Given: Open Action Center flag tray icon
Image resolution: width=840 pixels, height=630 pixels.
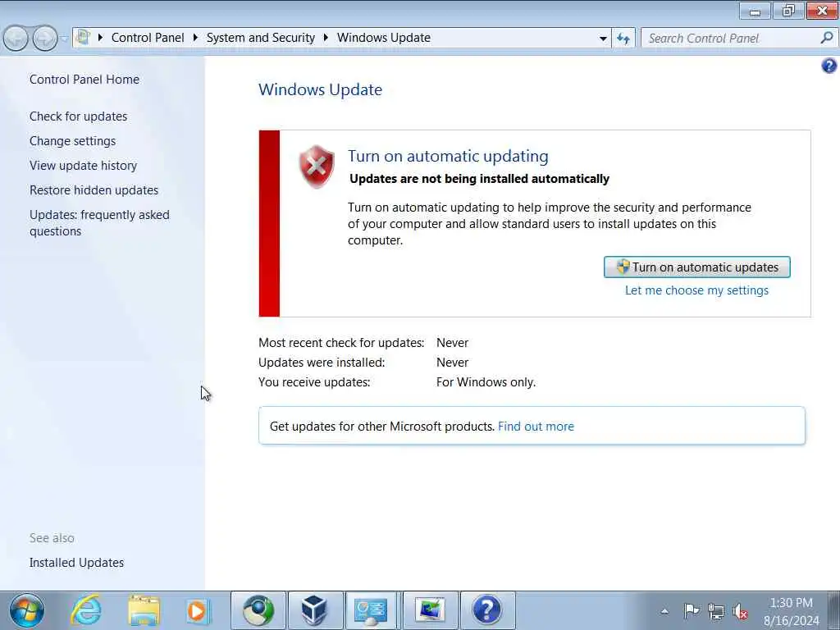Looking at the screenshot, I should pyautogui.click(x=691, y=610).
